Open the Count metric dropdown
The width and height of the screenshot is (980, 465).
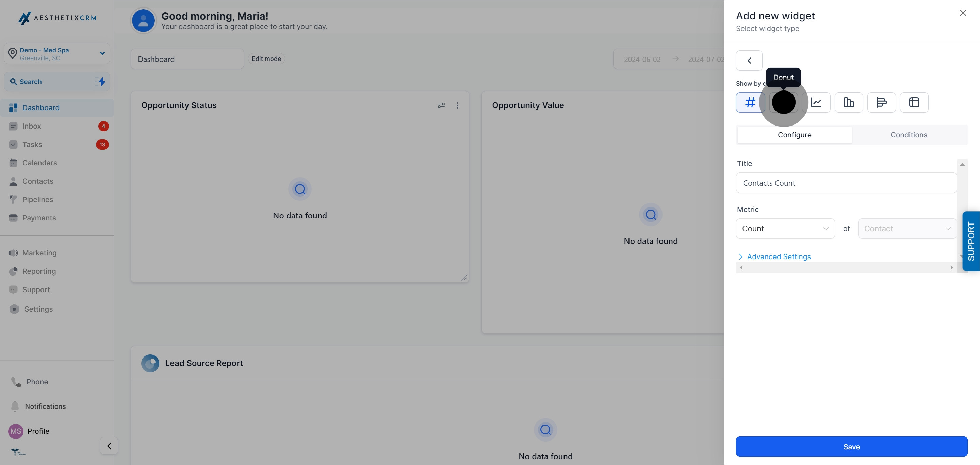[x=785, y=229]
